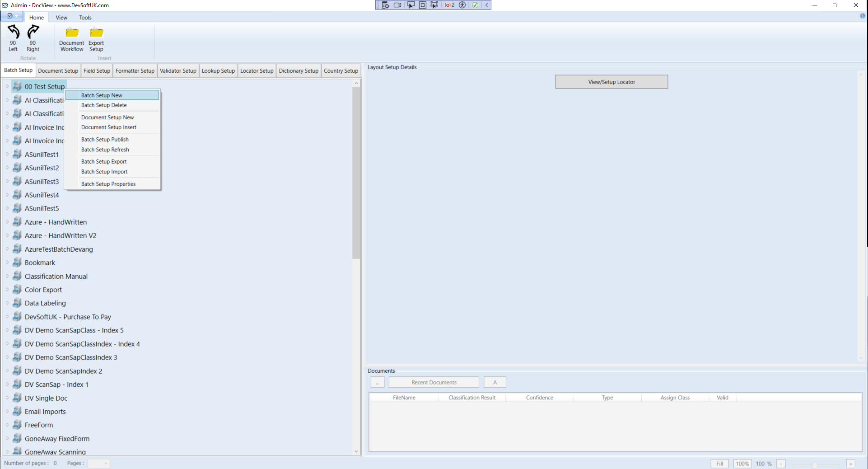
Task: Click the green checkmark icon in the toolbar
Action: point(475,5)
